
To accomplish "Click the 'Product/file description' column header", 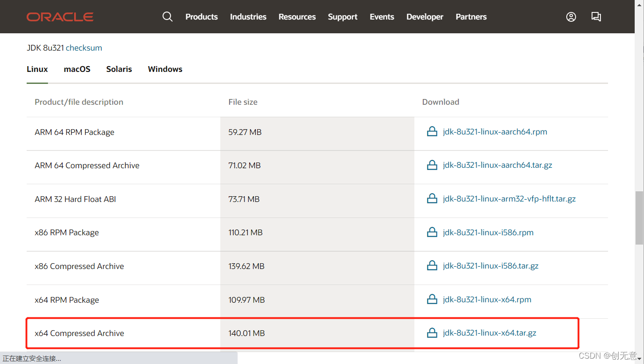I will [x=79, y=102].
